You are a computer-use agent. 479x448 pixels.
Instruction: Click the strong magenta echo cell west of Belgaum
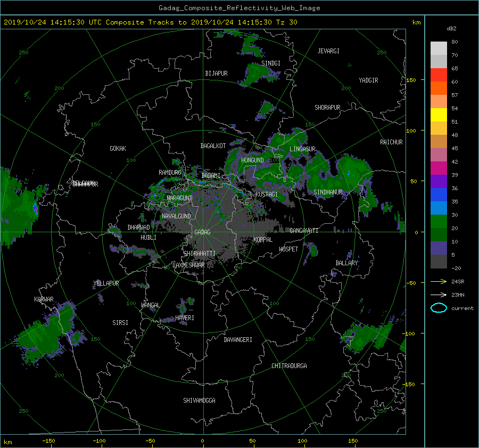[36, 209]
